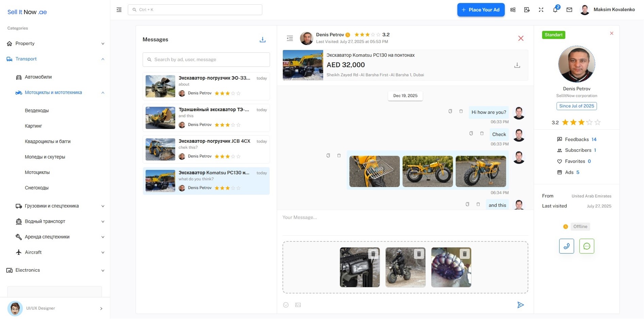This screenshot has width=644, height=319.
Task: Download messages using the Messages panel icon
Action: point(262,40)
